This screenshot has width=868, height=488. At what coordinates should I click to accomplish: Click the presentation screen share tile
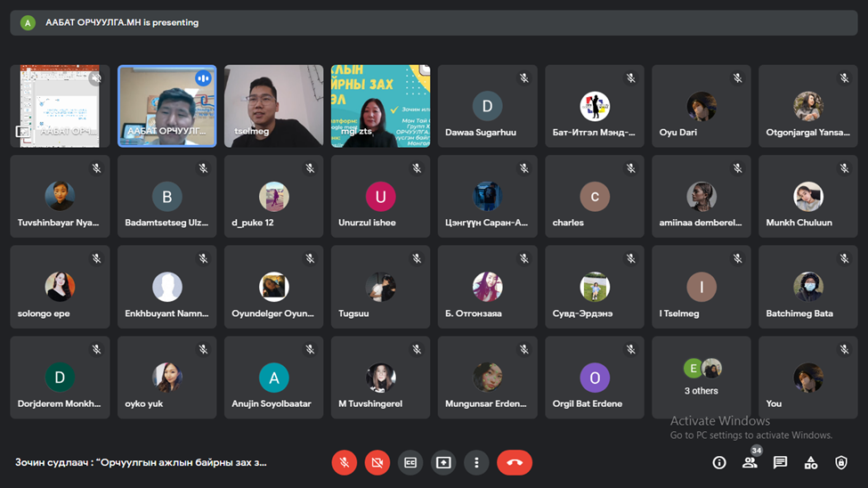pos(60,106)
